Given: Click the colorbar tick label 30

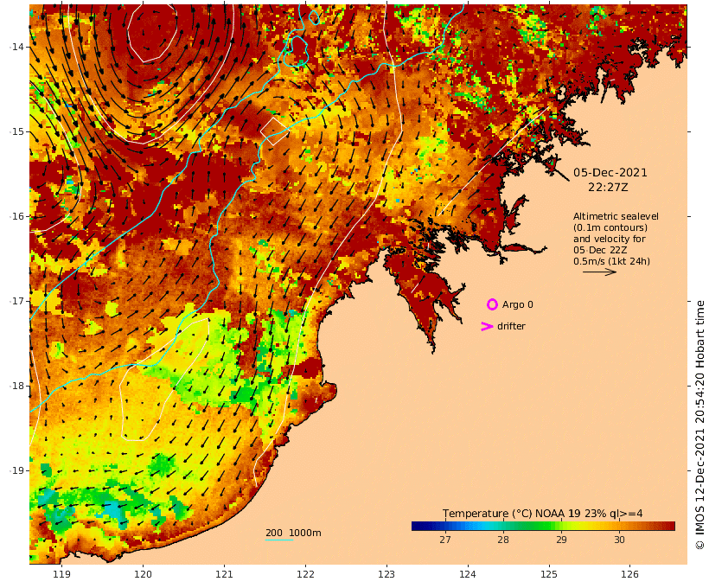Looking at the screenshot, I should 619,540.
